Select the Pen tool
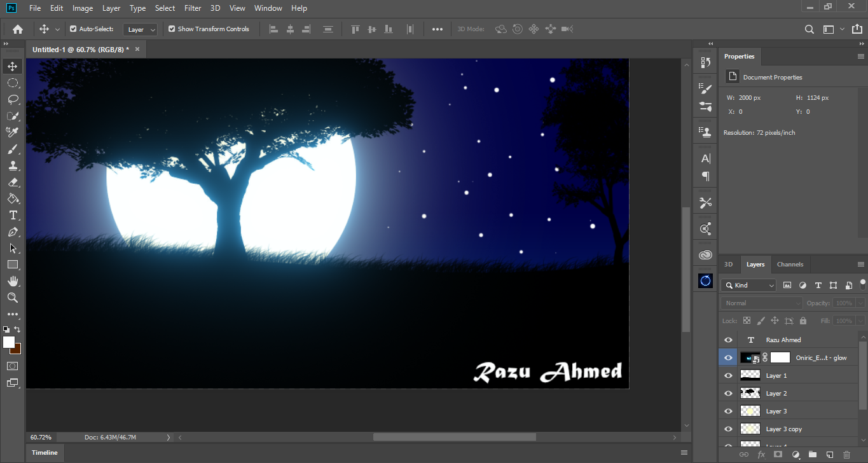 12,231
